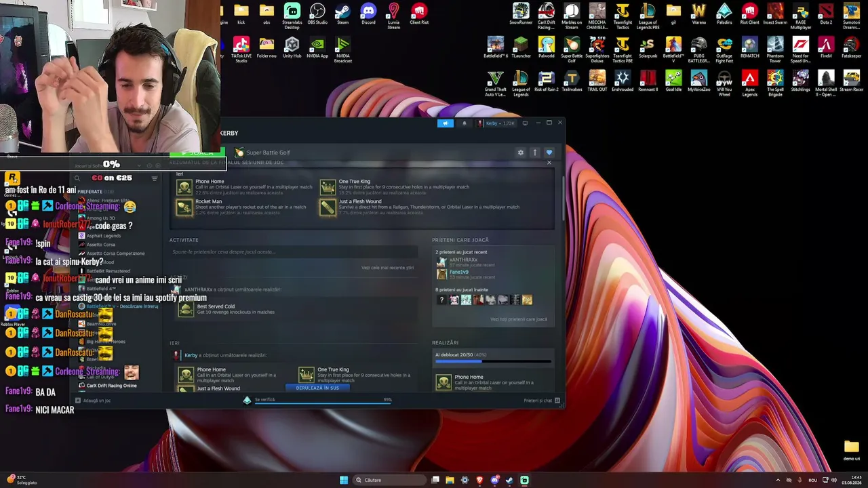
Task: Open the Kerby account dropdown in Steam
Action: click(496, 123)
